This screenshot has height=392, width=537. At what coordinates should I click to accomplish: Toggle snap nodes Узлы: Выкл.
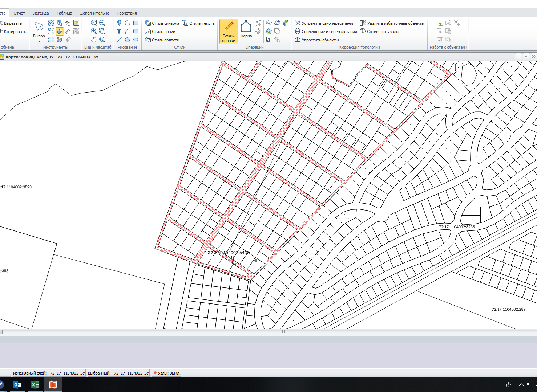(x=167, y=373)
